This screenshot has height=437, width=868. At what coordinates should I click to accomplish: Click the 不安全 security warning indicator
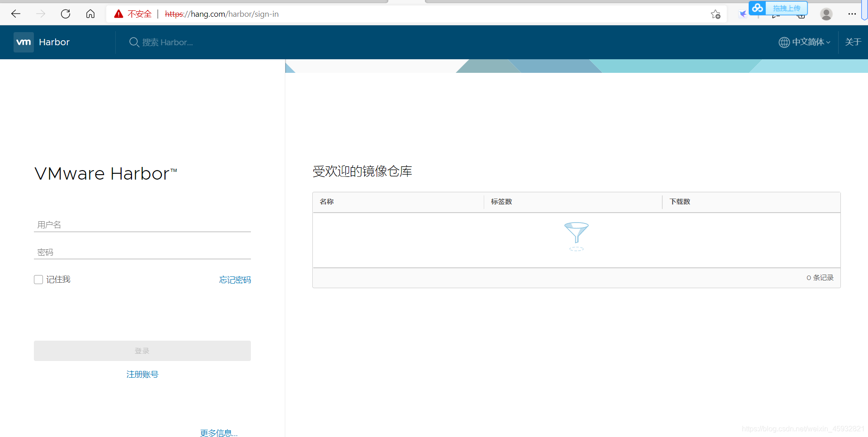tap(132, 14)
